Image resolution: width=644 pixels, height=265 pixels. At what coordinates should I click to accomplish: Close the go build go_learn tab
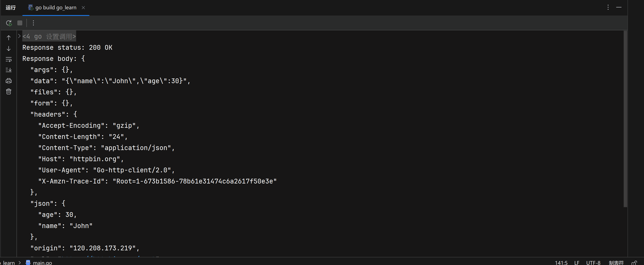coord(83,8)
